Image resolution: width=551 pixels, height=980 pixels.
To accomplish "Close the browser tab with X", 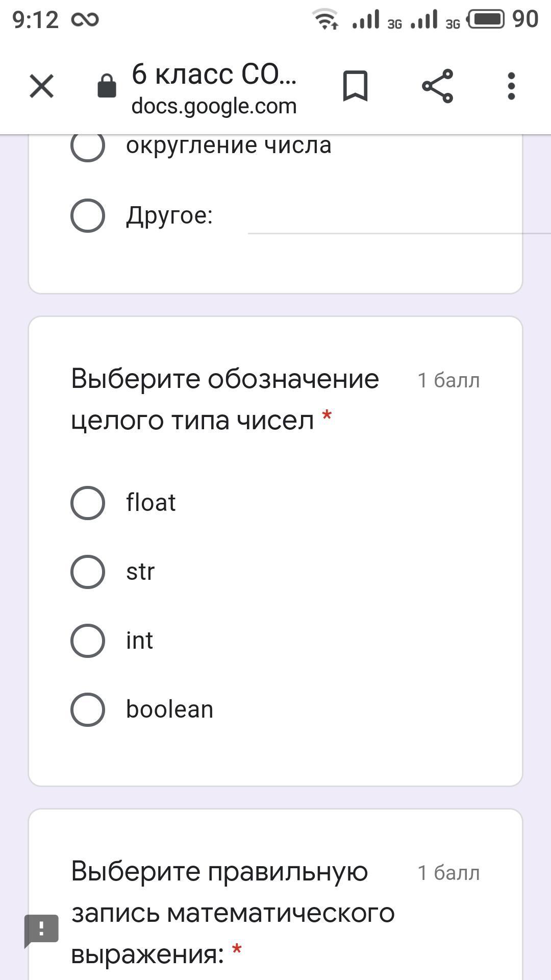I will 42,86.
